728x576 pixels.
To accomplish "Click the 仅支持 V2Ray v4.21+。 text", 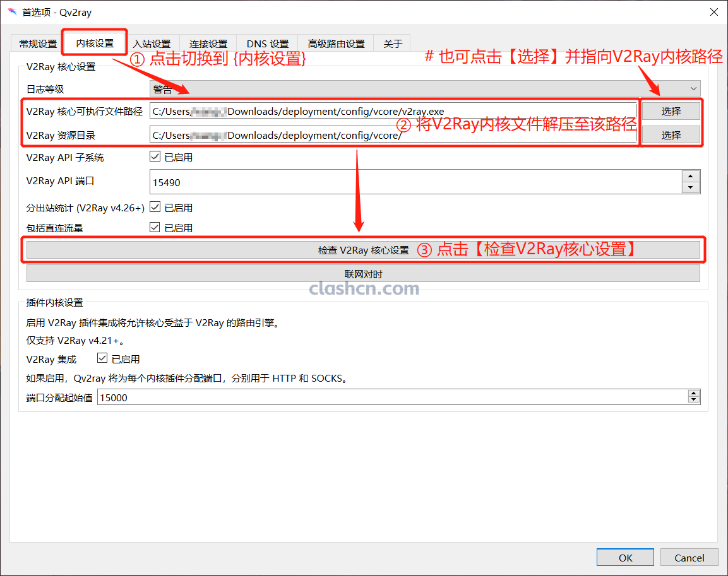I will click(75, 341).
